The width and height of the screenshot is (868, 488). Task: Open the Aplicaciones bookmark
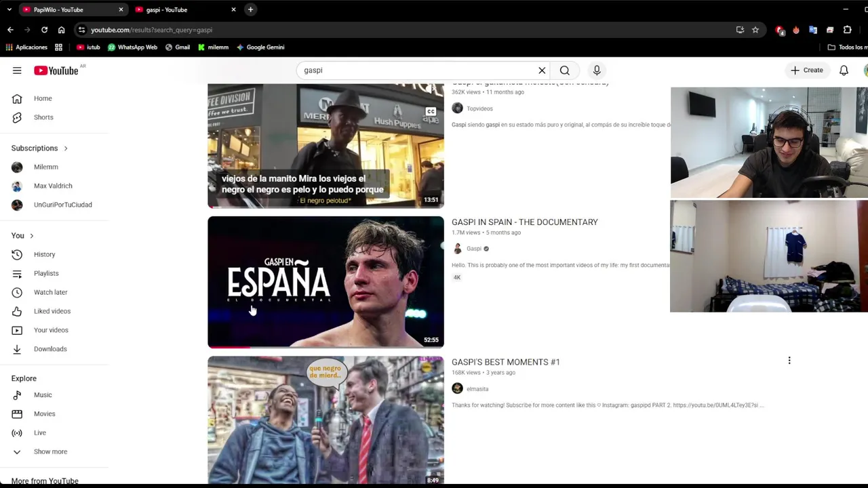[x=26, y=47]
